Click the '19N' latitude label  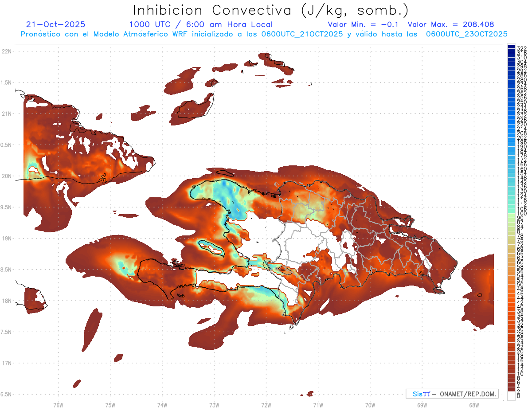click(x=6, y=239)
